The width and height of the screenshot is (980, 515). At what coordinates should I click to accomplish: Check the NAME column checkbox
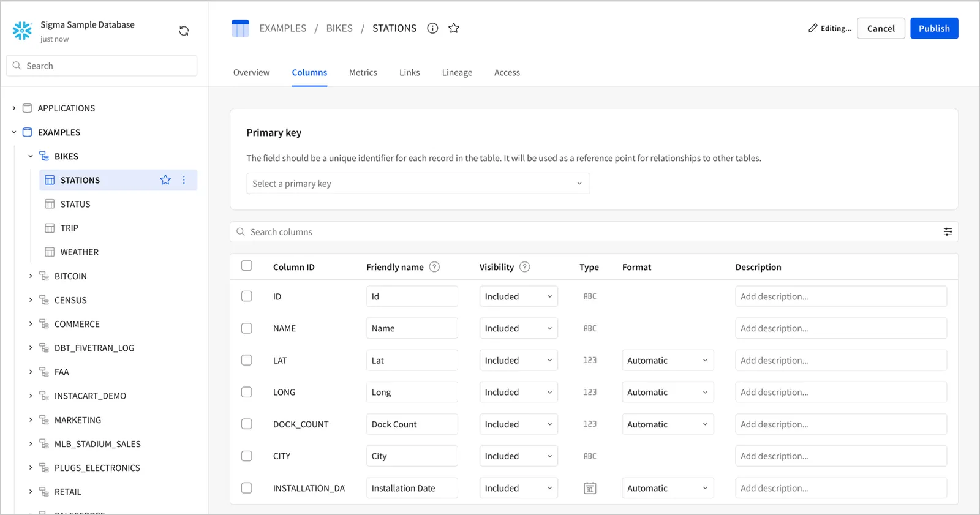coord(247,328)
